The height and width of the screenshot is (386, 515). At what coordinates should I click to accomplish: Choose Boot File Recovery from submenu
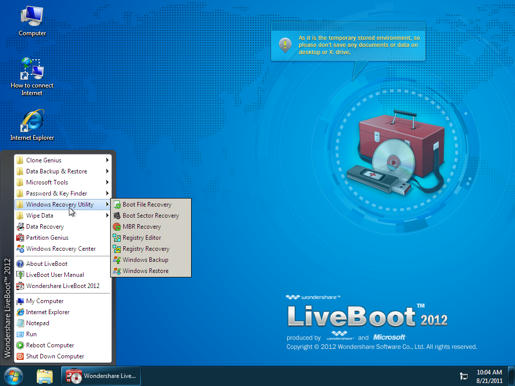point(151,205)
